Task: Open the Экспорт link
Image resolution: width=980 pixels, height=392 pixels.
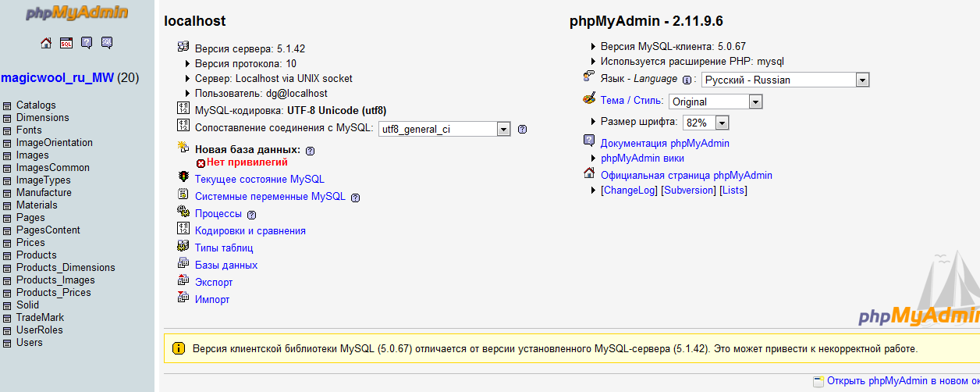Action: pos(214,282)
